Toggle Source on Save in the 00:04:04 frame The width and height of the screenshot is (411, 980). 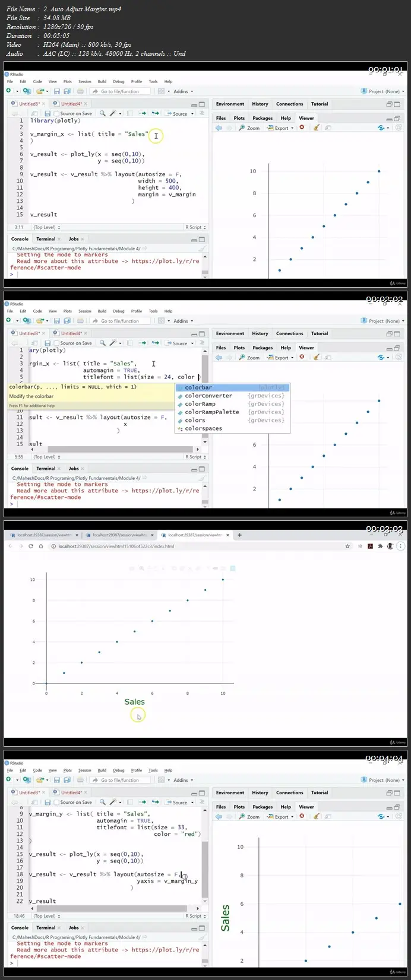coord(72,802)
